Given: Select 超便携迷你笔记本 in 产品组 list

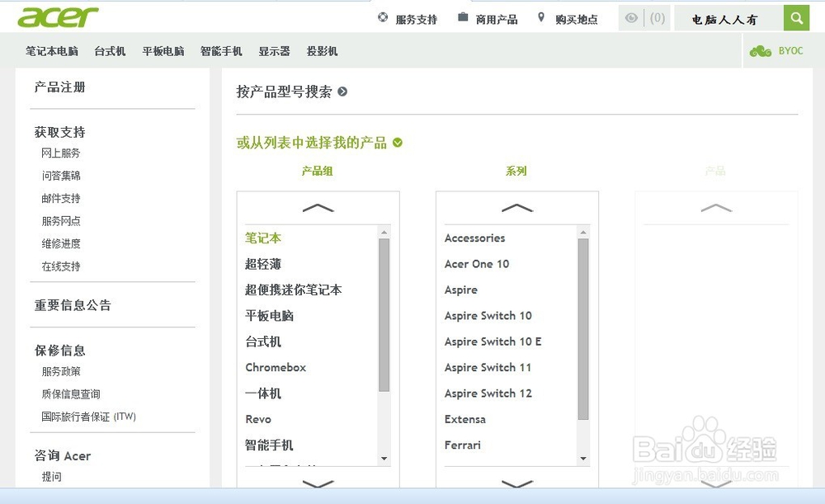Looking at the screenshot, I should click(x=294, y=290).
